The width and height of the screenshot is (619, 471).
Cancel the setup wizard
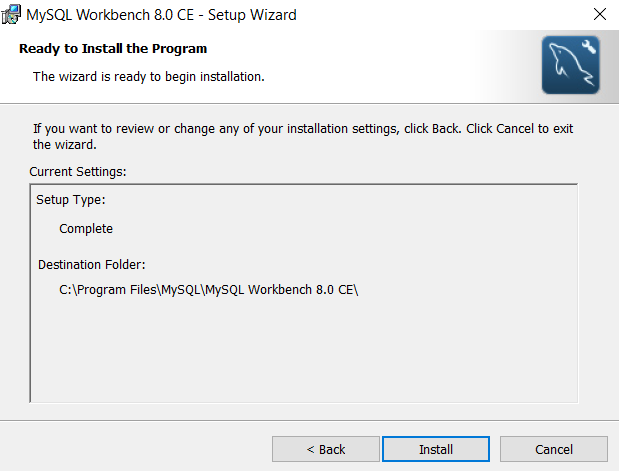[553, 449]
